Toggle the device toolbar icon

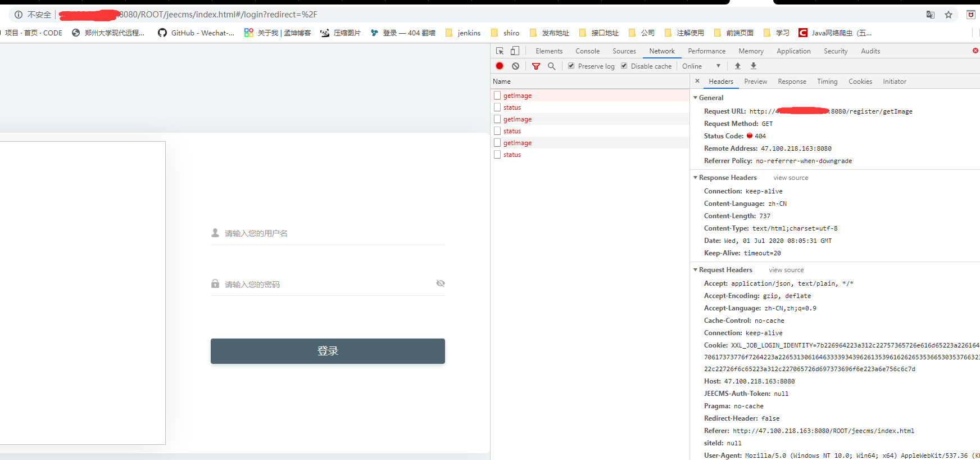click(515, 51)
